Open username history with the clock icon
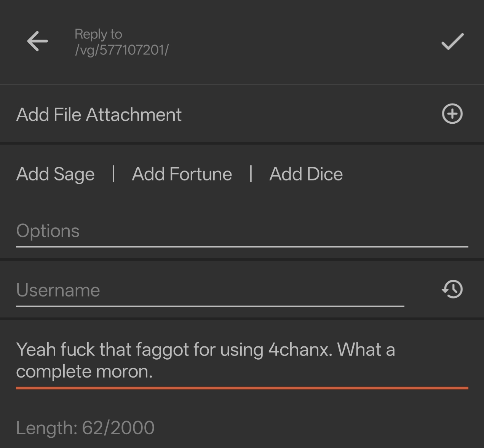The image size is (484, 448). tap(452, 289)
